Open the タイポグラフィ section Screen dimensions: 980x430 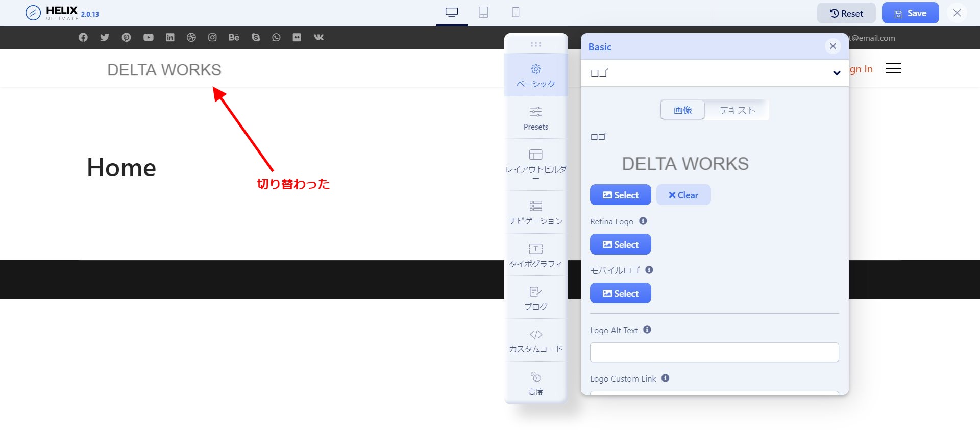(536, 255)
